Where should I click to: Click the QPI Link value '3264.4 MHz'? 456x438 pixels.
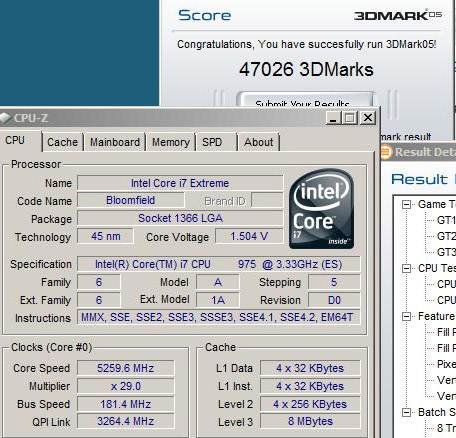tap(126, 422)
